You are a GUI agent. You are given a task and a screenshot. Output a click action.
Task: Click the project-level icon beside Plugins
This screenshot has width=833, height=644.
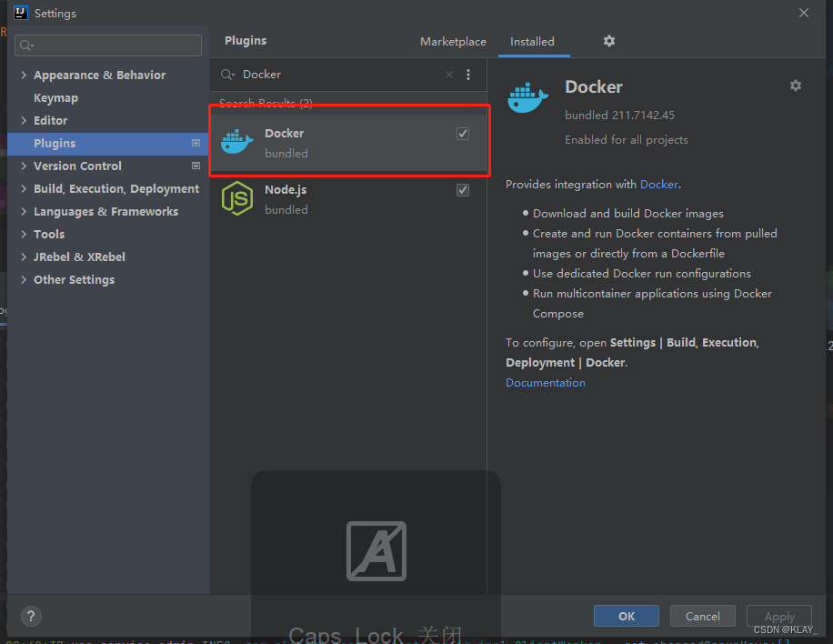pyautogui.click(x=196, y=143)
